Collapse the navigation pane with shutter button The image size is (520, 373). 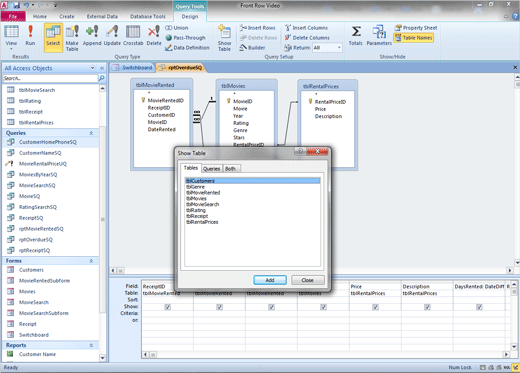tap(102, 68)
